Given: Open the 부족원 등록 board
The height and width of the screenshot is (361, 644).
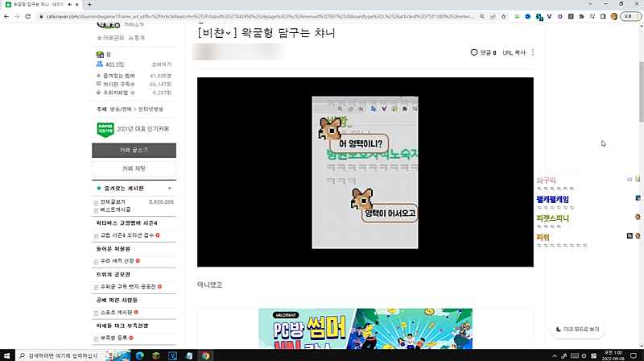Looking at the screenshot, I should pos(114,338).
